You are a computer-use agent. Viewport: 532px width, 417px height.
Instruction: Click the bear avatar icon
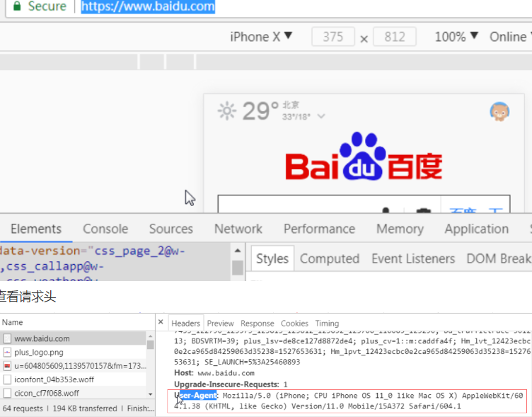(499, 111)
